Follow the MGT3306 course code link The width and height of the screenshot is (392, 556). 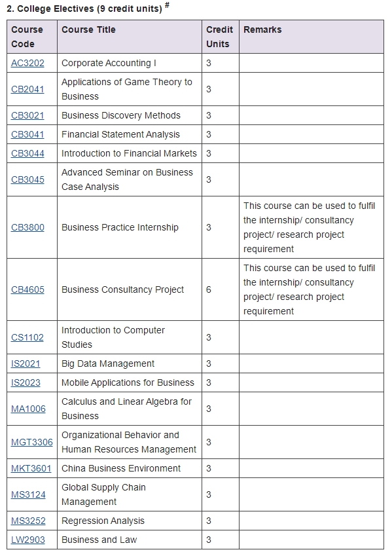(32, 442)
